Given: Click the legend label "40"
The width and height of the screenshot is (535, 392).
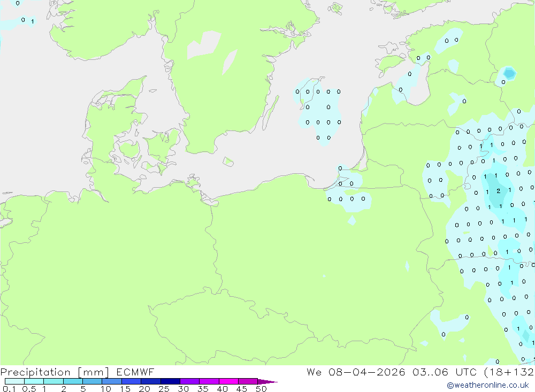Looking at the screenshot, I should (x=222, y=389).
